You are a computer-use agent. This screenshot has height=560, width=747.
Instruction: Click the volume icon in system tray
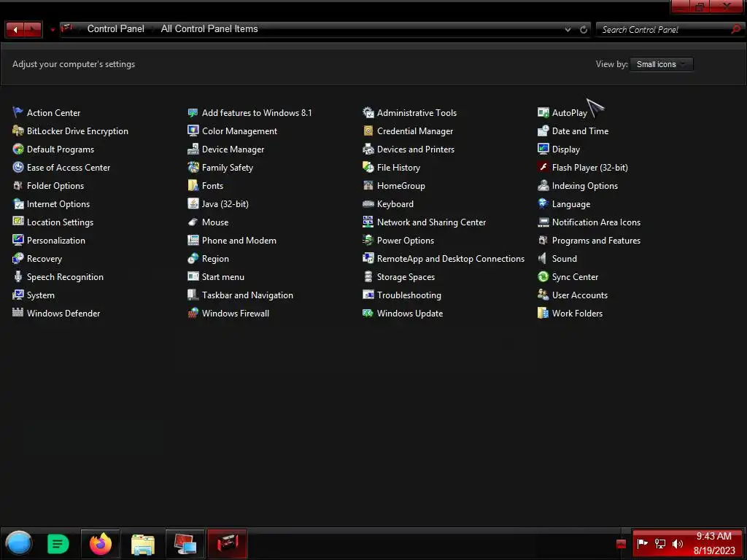(678, 544)
